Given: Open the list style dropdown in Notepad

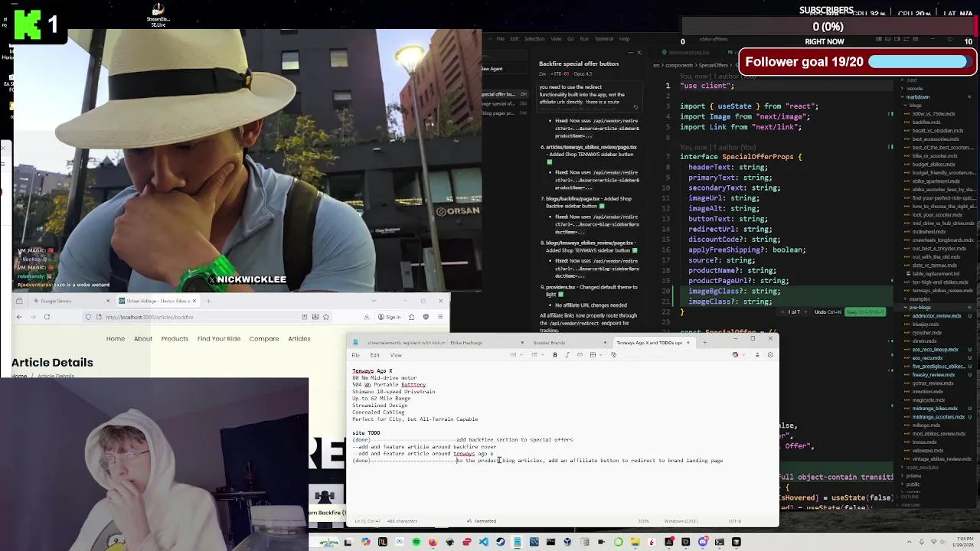Looking at the screenshot, I should tap(538, 354).
